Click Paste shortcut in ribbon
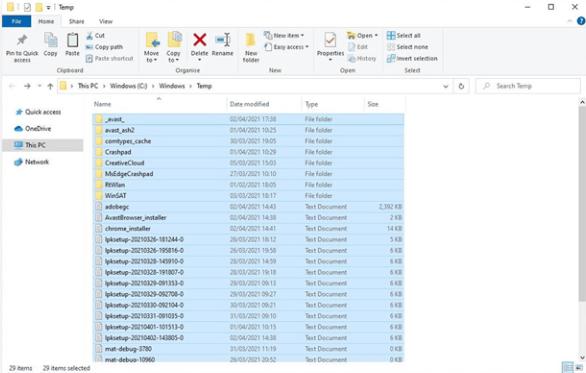The image size is (586, 373). tap(110, 59)
